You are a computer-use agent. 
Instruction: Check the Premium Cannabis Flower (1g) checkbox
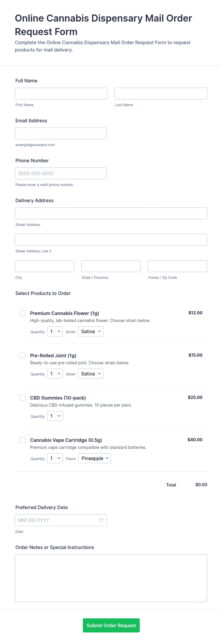(x=22, y=313)
